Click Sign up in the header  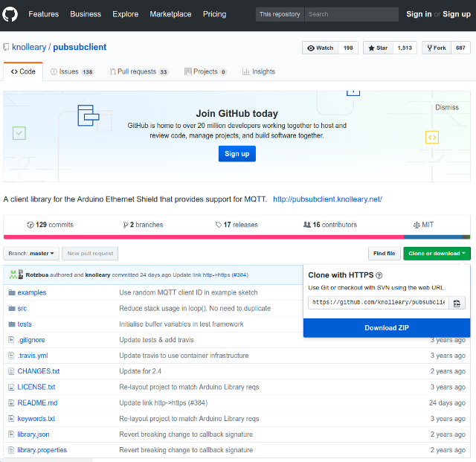pyautogui.click(x=457, y=14)
